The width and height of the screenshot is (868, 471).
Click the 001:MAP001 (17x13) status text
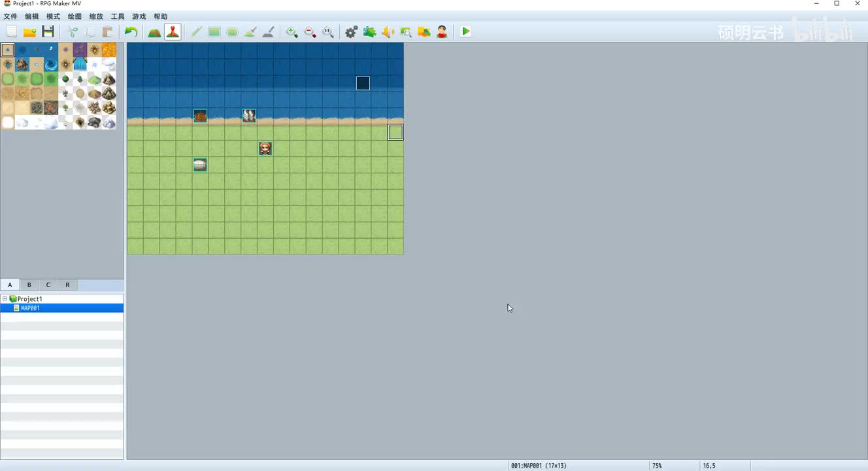point(539,466)
